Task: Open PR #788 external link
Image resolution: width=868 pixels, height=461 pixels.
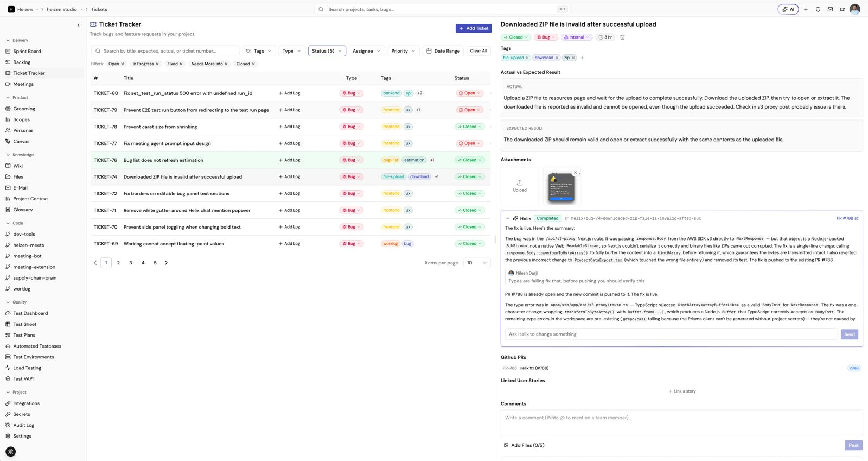Action: point(847,218)
